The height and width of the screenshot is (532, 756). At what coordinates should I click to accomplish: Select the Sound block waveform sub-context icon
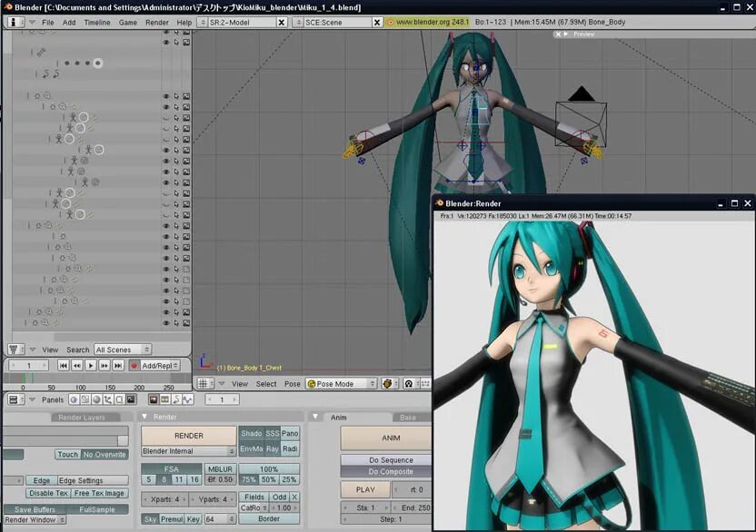(187, 399)
